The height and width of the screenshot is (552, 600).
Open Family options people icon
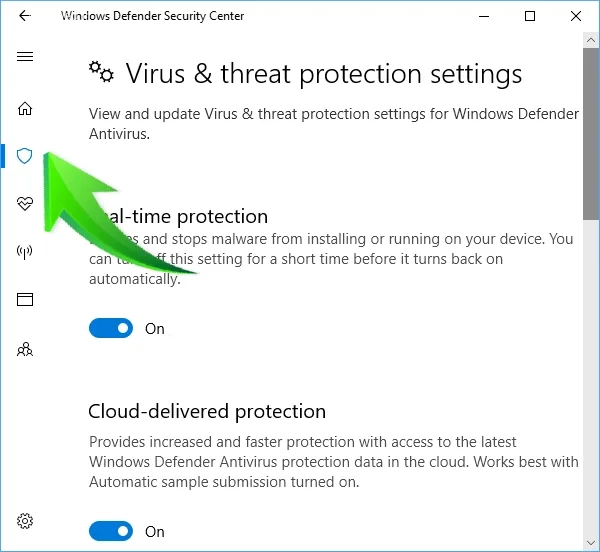[x=25, y=349]
